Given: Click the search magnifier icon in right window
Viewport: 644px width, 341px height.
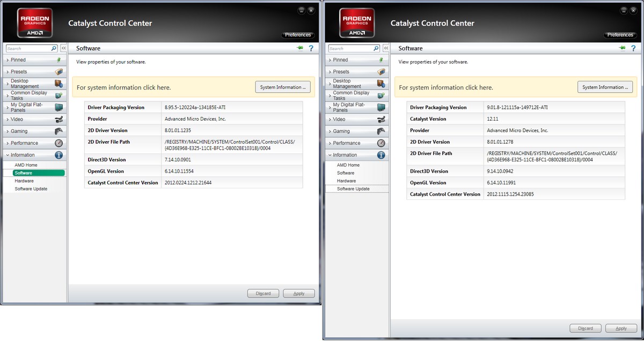Looking at the screenshot, I should (375, 48).
